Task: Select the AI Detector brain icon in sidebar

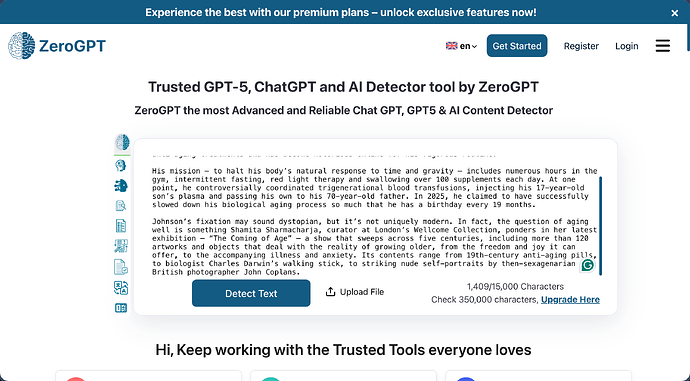Action: point(122,143)
